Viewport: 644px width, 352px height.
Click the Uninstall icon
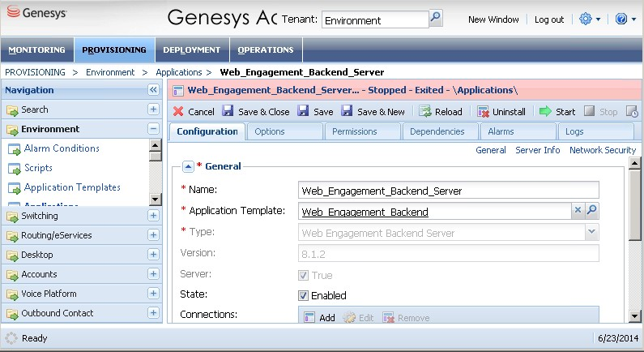[x=483, y=111]
